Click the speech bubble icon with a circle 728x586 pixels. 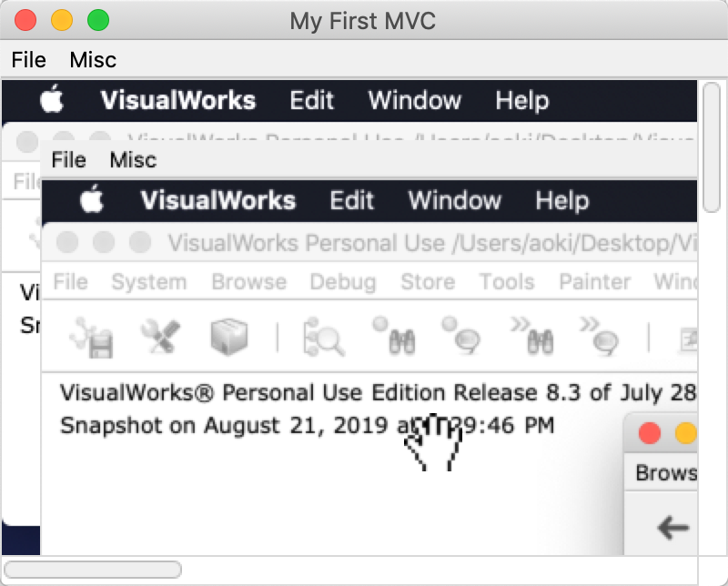click(x=461, y=336)
